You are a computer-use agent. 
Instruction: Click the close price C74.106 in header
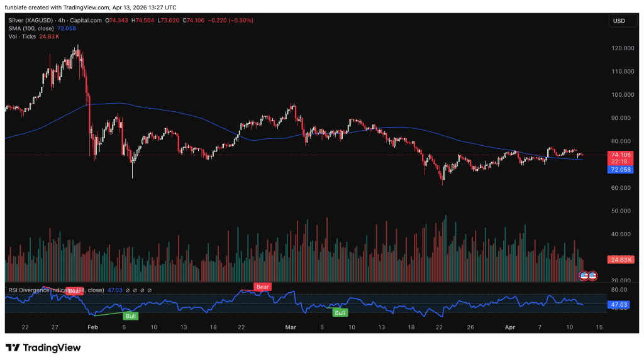pos(194,20)
